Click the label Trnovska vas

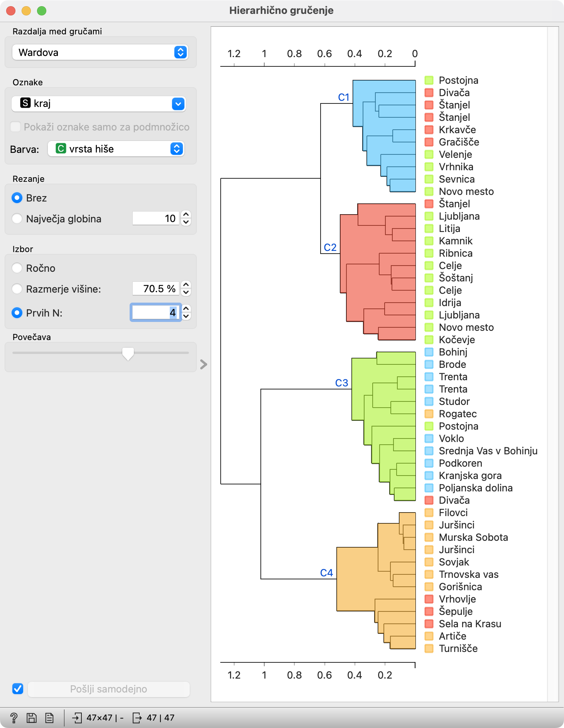[469, 574]
